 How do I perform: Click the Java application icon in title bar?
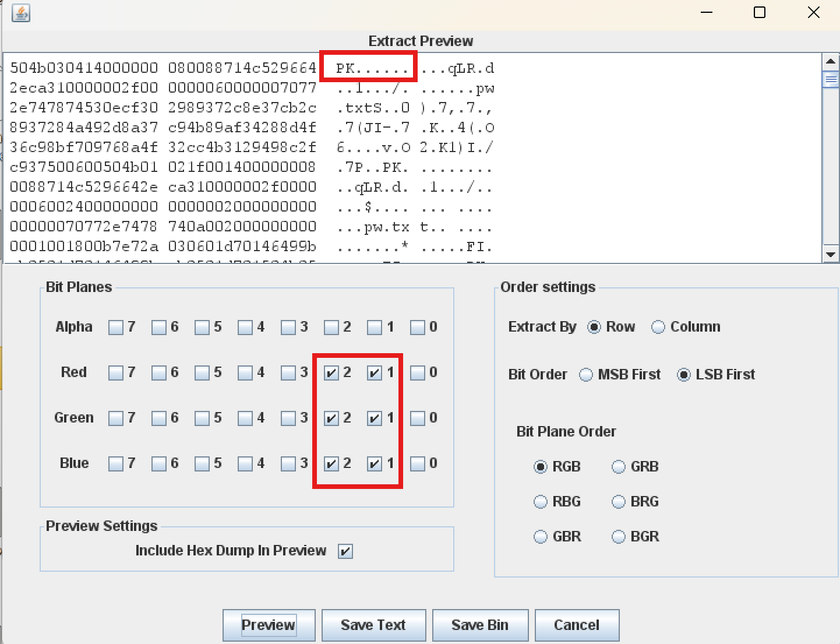coord(21,13)
